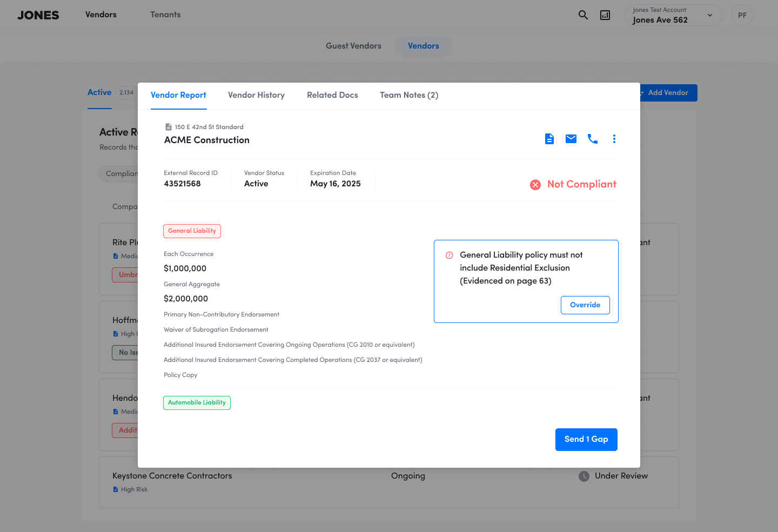
Task: Open the three-dot more options menu
Action: (614, 139)
